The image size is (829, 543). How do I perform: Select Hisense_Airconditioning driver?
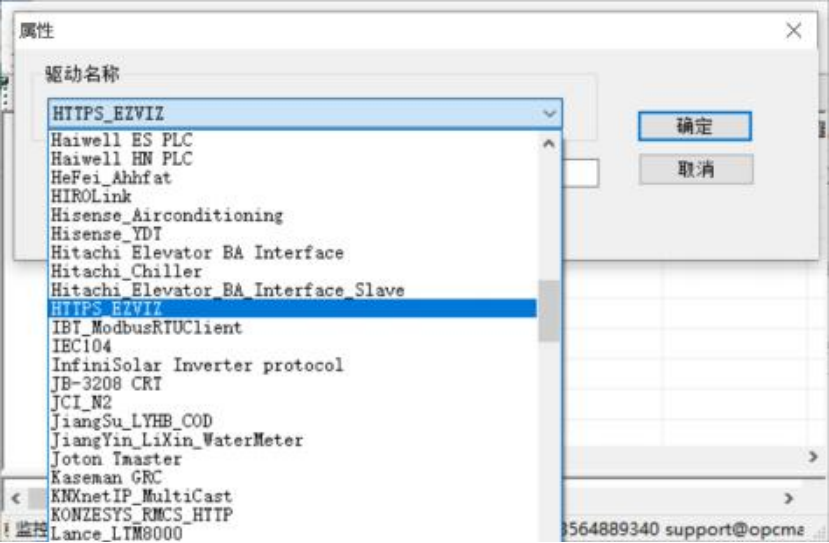point(292,215)
